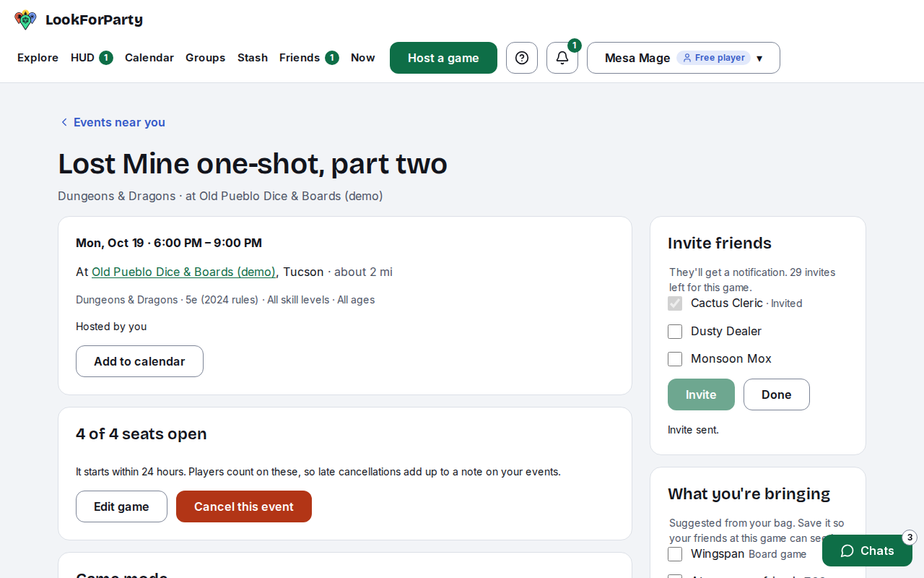Click the Free player badge icon
Image resolution: width=924 pixels, height=578 pixels.
click(687, 58)
